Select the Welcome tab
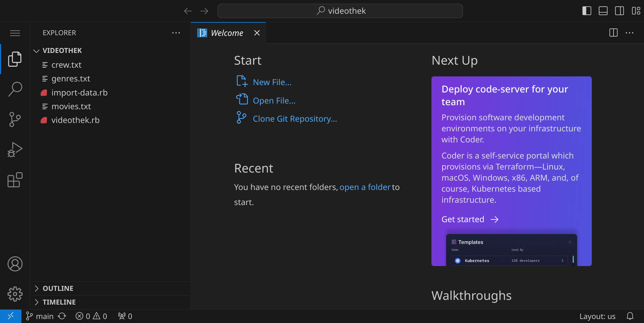This screenshot has height=323, width=644. 227,33
